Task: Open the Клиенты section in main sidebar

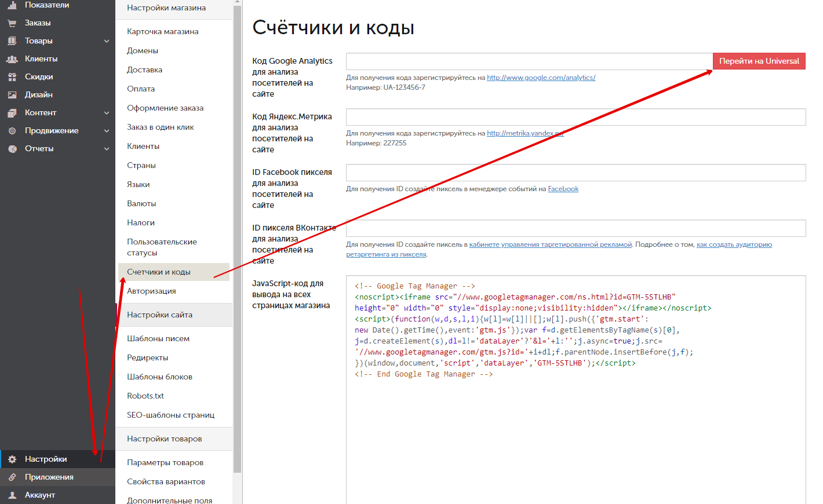Action: tap(41, 59)
